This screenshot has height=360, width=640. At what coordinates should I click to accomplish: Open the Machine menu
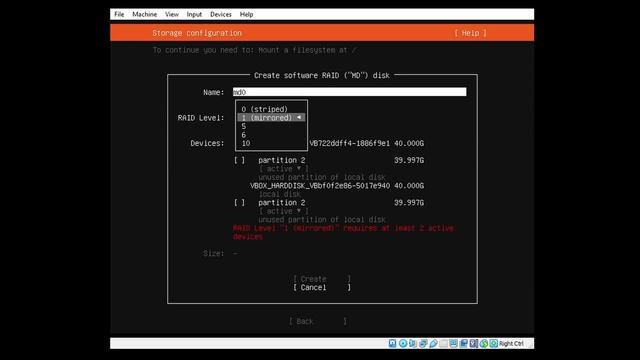(144, 14)
